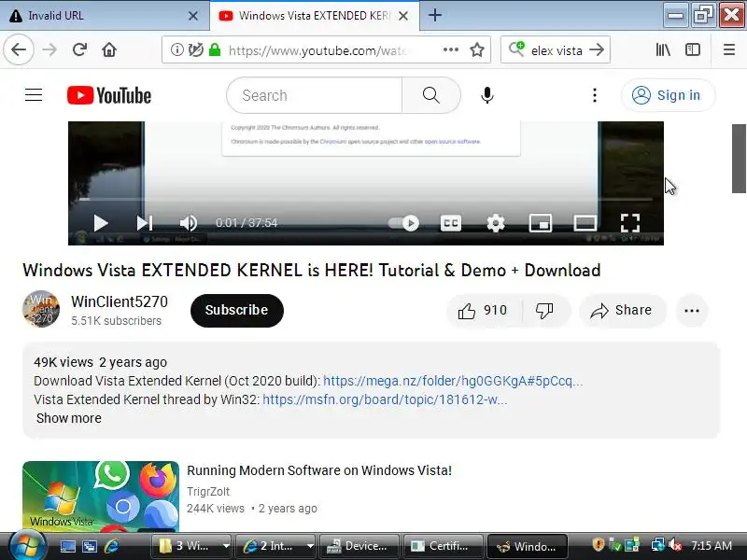
Task: Open the browser Library button
Action: (x=663, y=49)
